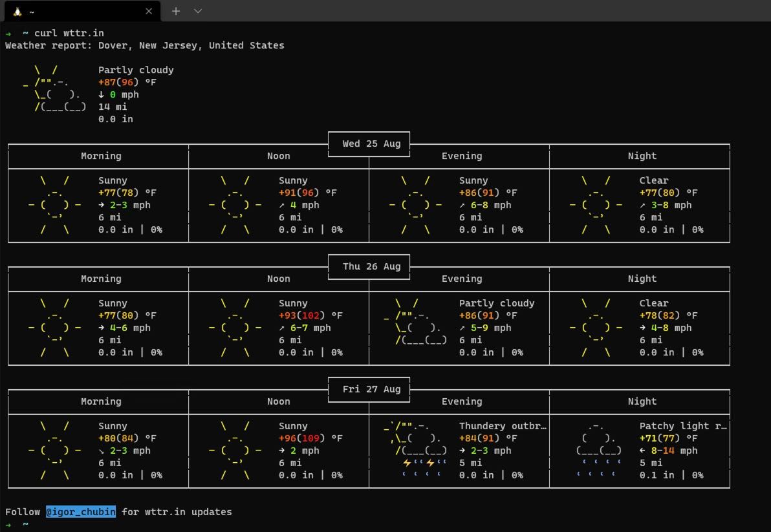Click the thunderstorm icon for Friday evening
Image resolution: width=771 pixels, height=532 pixels.
point(415,451)
